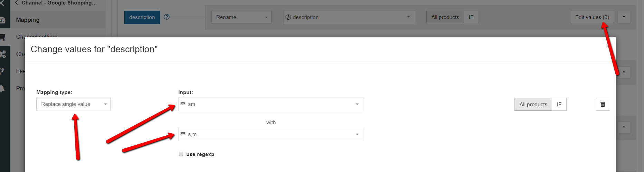Click the help question mark next to description
644x172 pixels.
point(166,17)
